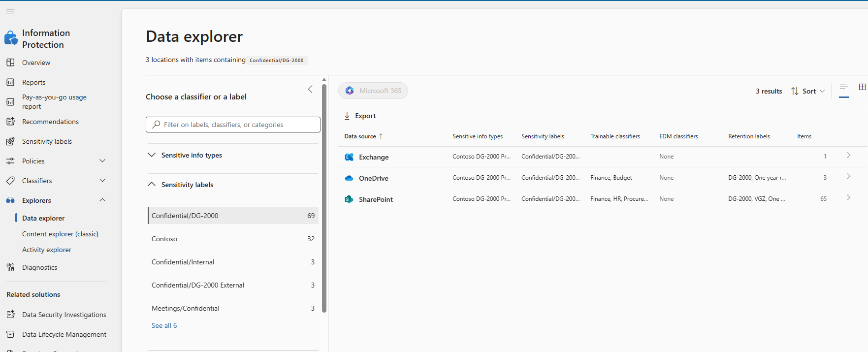Click the EDM classifiers column header

pos(678,136)
